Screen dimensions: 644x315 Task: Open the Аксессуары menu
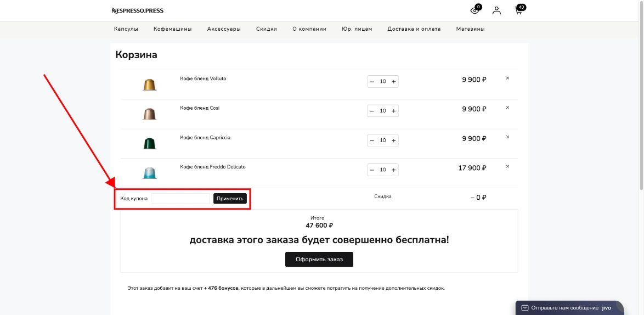pyautogui.click(x=224, y=29)
